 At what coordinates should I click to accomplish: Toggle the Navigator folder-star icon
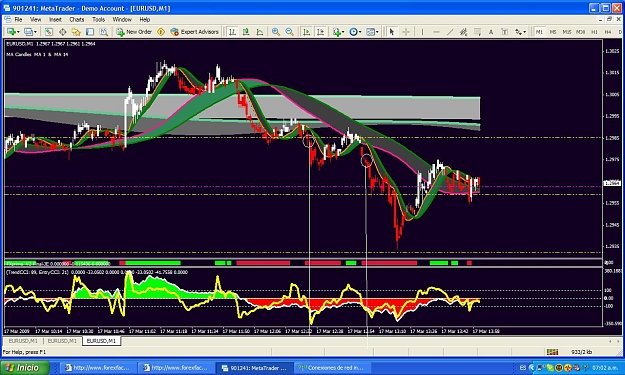[76, 32]
